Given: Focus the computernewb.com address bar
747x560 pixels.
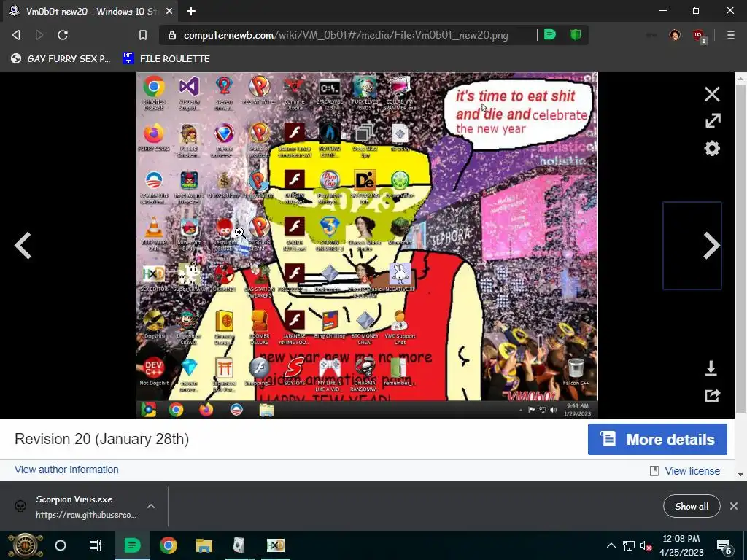Looking at the screenshot, I should (x=346, y=35).
